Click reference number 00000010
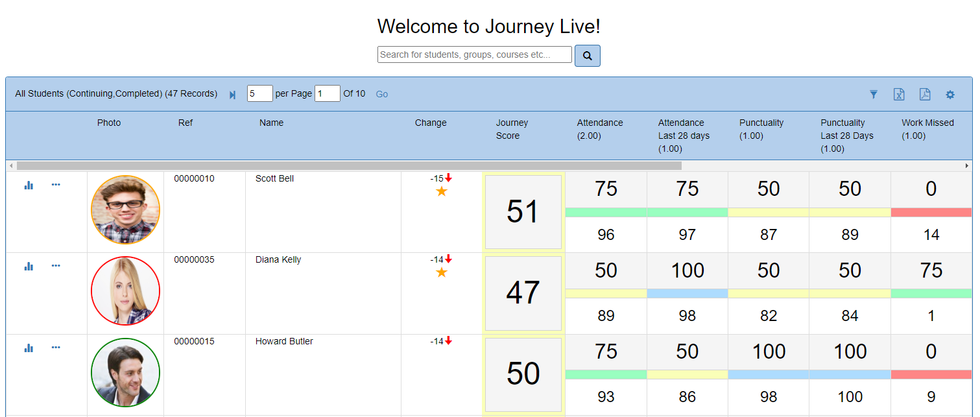The height and width of the screenshot is (417, 980). tap(194, 178)
